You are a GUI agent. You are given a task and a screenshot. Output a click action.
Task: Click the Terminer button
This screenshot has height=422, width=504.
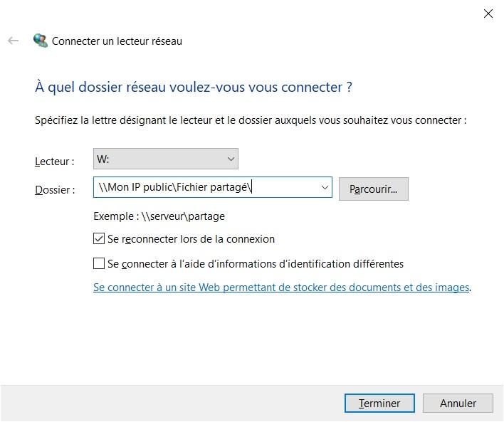click(379, 403)
